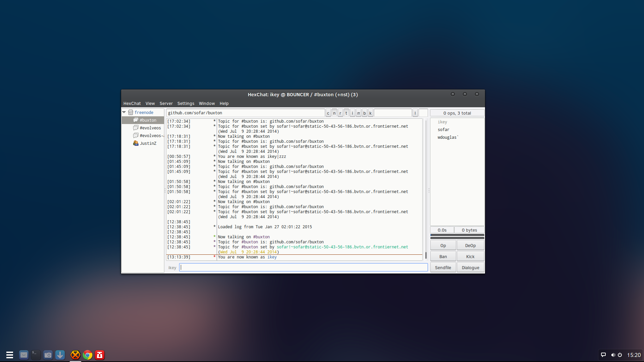The image size is (644, 362).
Task: Toggle channel mode k (keyword)
Action: (x=370, y=113)
